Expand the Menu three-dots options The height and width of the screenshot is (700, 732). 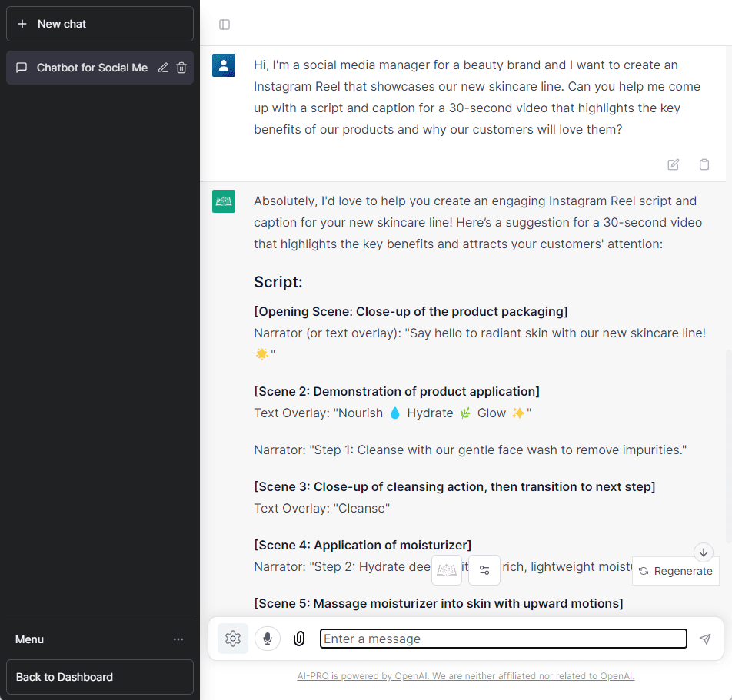(x=178, y=639)
